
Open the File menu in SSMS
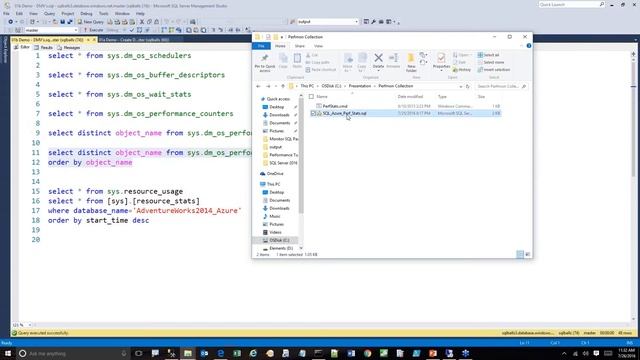pos(6,13)
